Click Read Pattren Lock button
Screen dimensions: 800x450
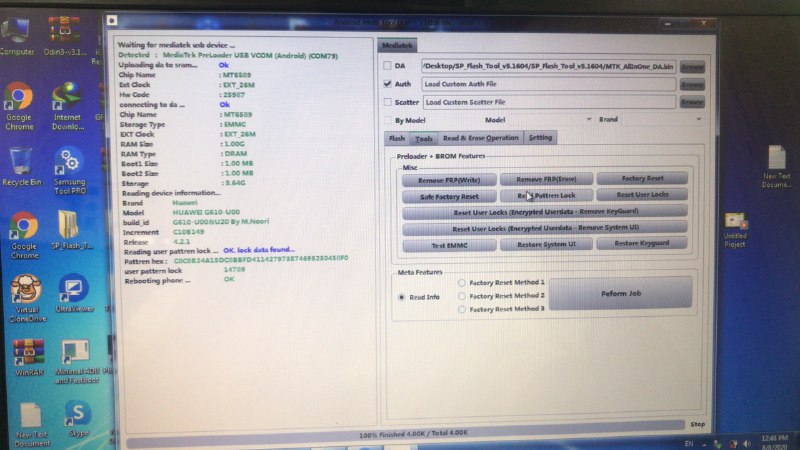pyautogui.click(x=546, y=195)
